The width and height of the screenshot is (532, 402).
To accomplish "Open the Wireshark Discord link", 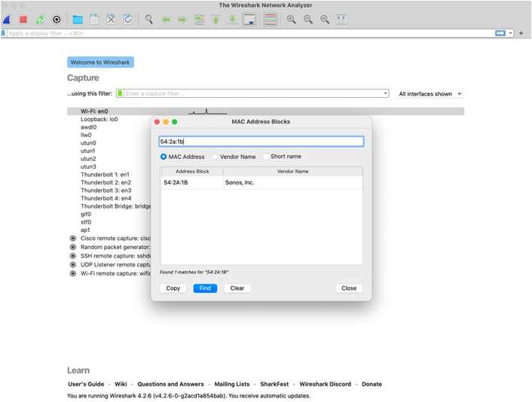I will 325,384.
